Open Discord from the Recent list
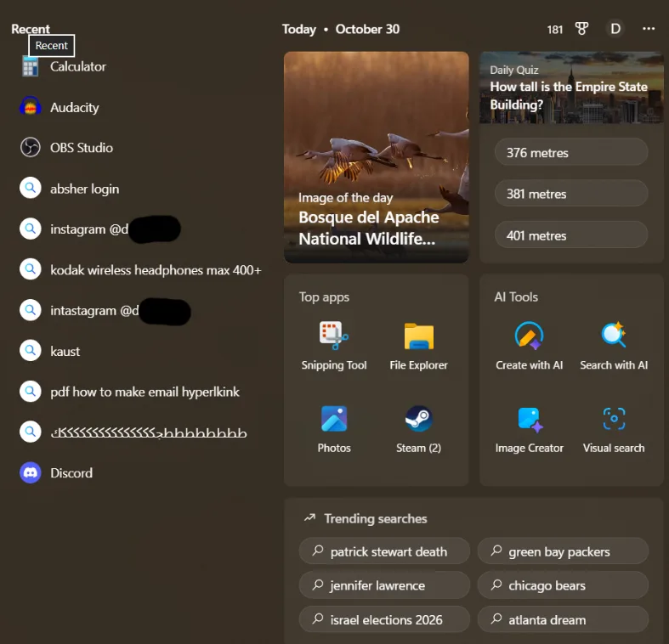The image size is (669, 644). pos(56,472)
